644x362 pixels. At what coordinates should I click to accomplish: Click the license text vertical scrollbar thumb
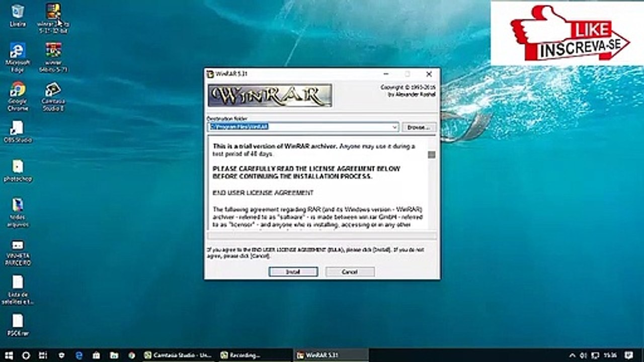(432, 155)
